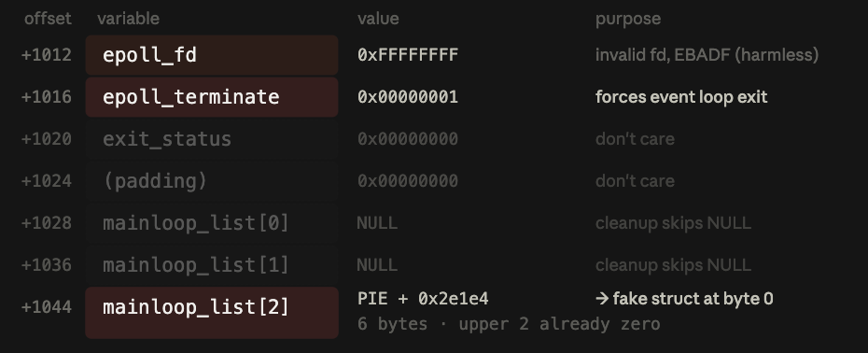Click the 'variable' column header
Viewport: 868px width, 353px height.
[x=129, y=19]
